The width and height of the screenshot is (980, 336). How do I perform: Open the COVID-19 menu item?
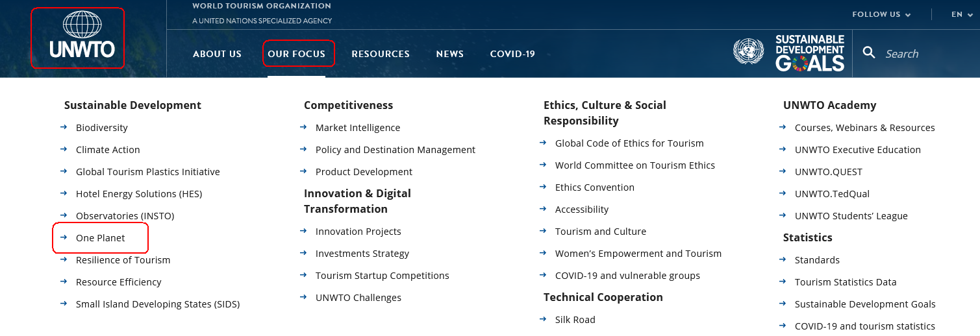pyautogui.click(x=512, y=54)
